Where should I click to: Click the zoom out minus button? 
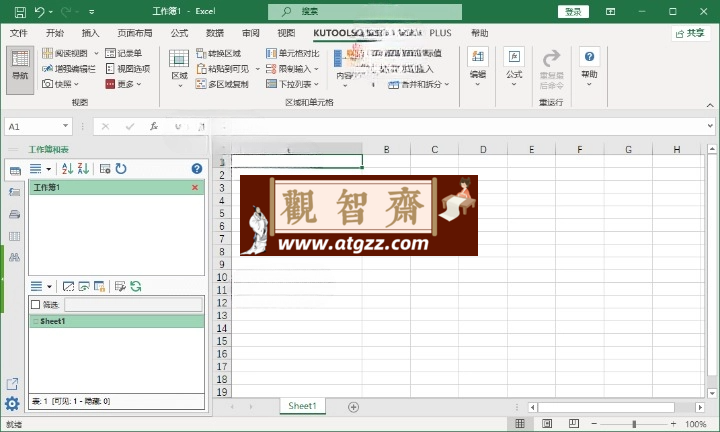click(594, 424)
